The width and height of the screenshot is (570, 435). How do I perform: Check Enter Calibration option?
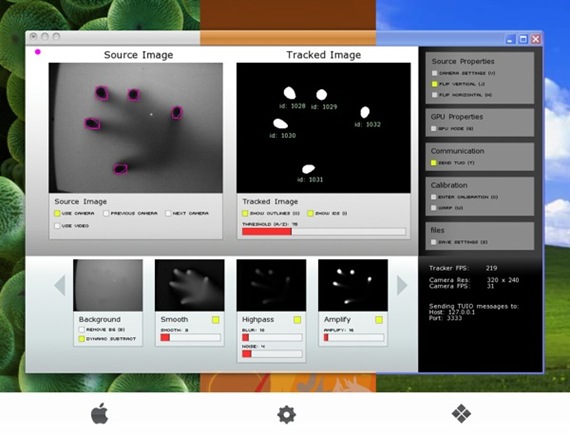click(433, 197)
